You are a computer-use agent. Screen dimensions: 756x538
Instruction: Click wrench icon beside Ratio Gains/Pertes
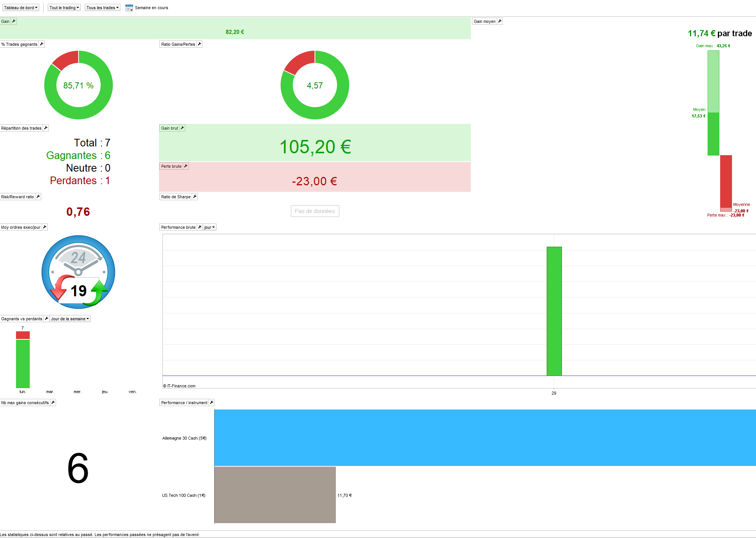[x=199, y=44]
